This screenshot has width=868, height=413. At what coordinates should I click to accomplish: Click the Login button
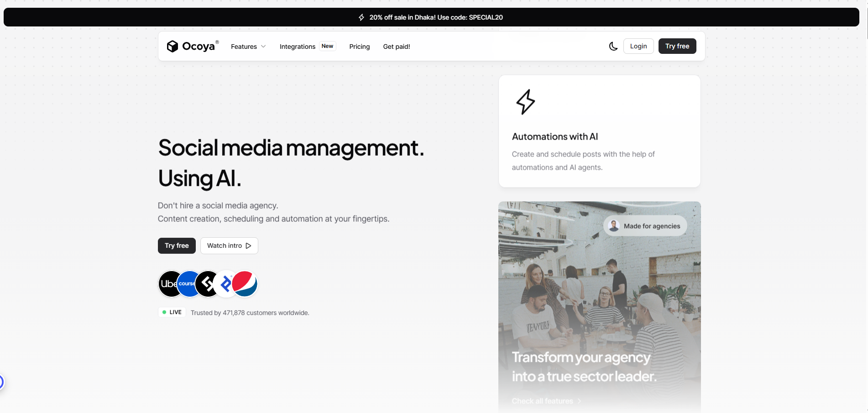pyautogui.click(x=638, y=46)
